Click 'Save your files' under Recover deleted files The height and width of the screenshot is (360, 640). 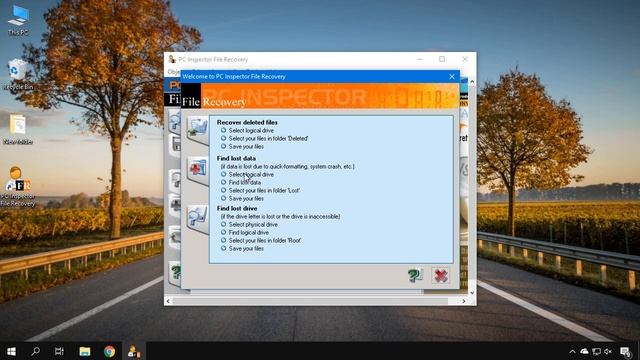click(246, 147)
